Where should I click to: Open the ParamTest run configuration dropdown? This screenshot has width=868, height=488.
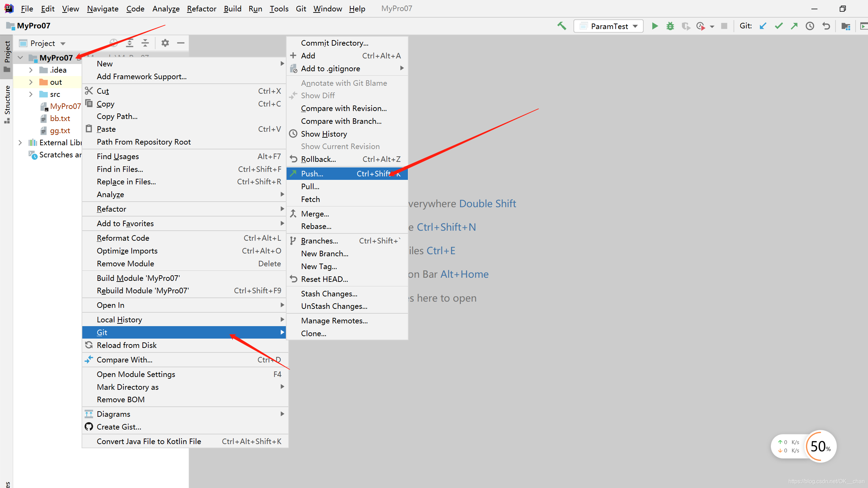609,26
